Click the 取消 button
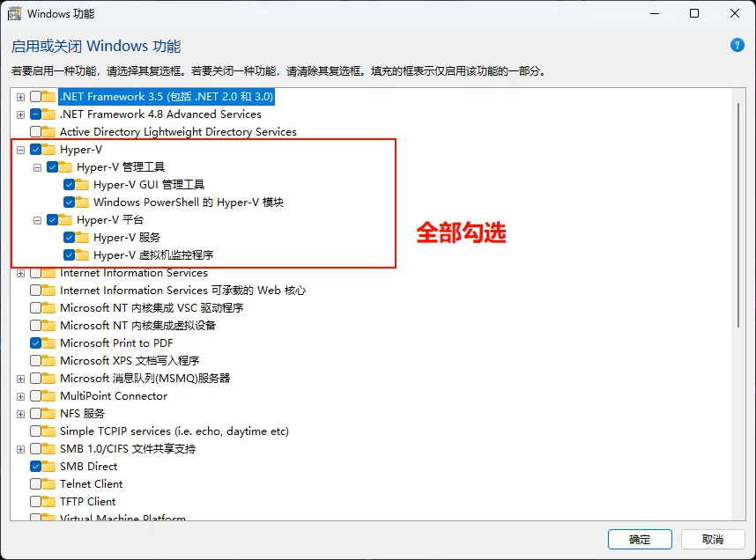Image resolution: width=756 pixels, height=560 pixels. click(713, 539)
